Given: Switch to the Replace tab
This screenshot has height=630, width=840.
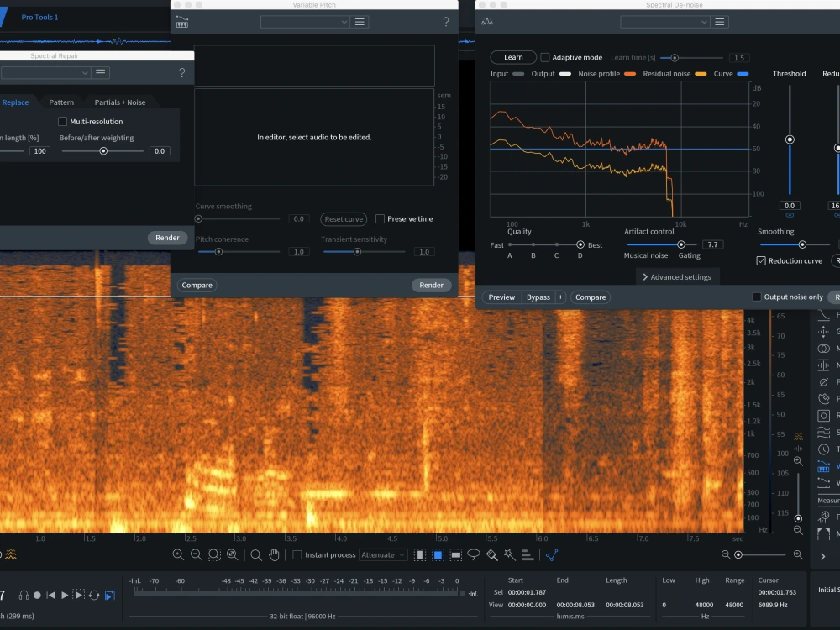Looking at the screenshot, I should [15, 102].
